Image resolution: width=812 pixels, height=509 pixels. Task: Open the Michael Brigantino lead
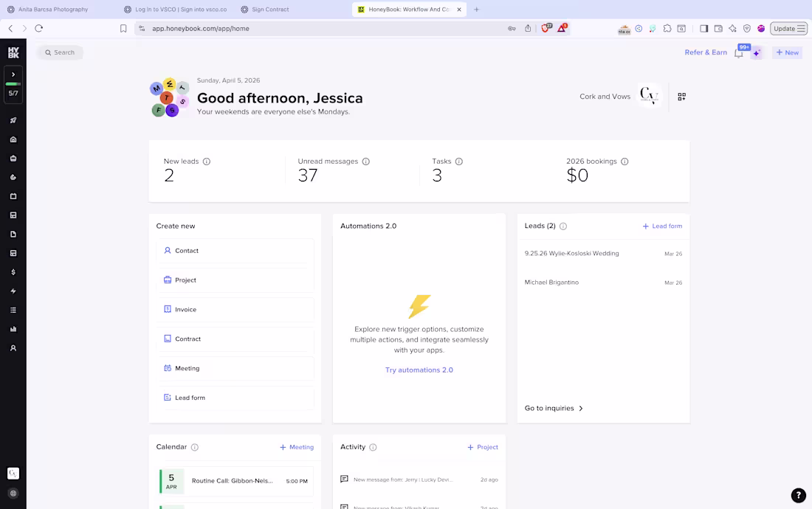(603, 283)
